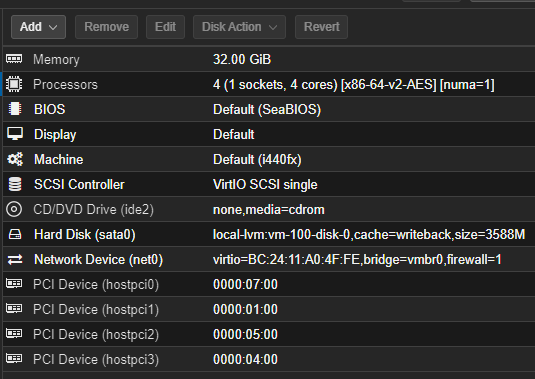
Task: Select the Network Device (net0) label
Action: [98, 260]
